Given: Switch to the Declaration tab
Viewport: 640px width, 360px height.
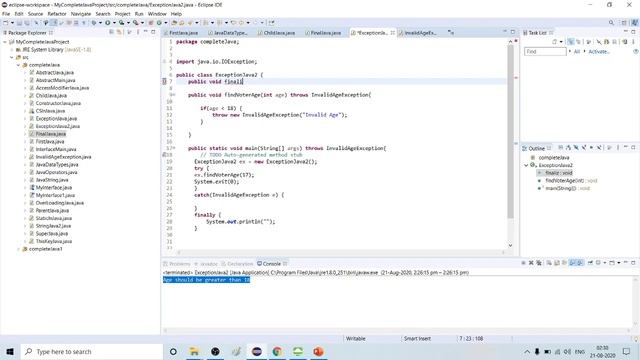Looking at the screenshot, I should pyautogui.click(x=237, y=264).
